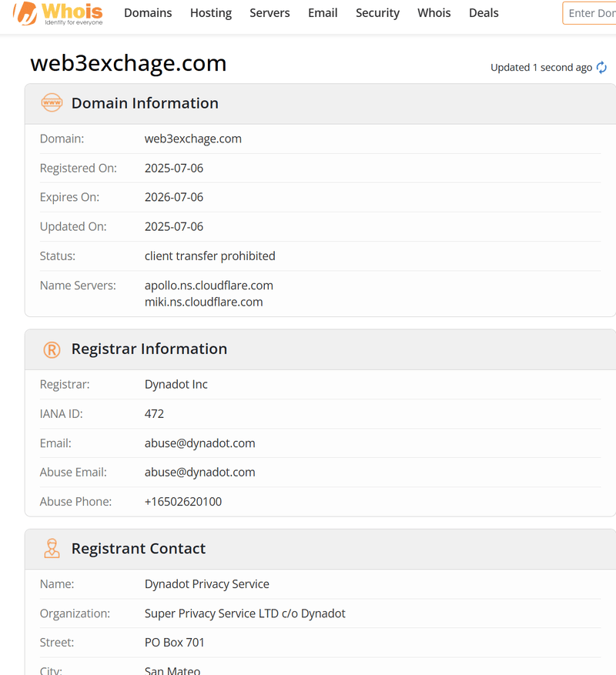The width and height of the screenshot is (616, 675).
Task: Open the Deals menu item
Action: click(484, 13)
